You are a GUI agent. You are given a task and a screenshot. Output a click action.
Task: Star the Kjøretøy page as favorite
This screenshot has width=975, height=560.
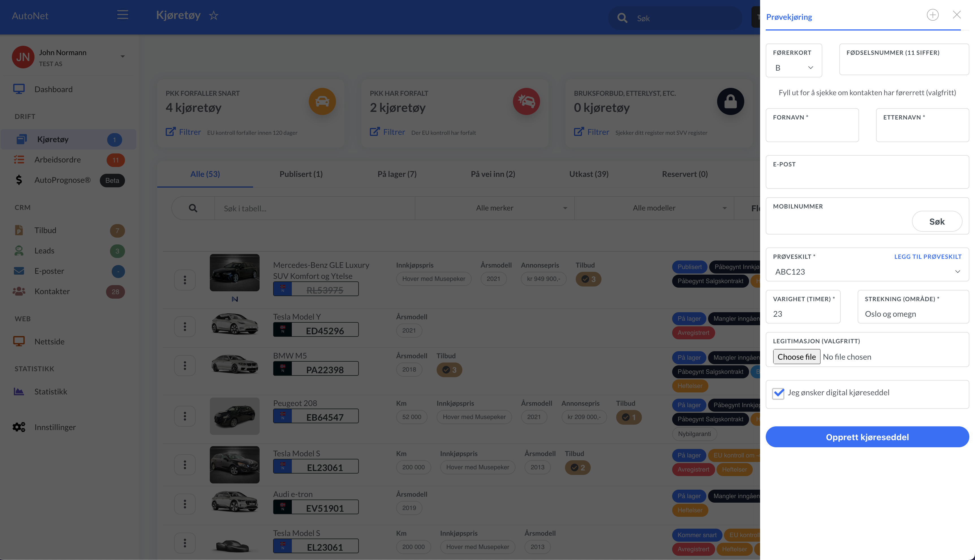213,15
